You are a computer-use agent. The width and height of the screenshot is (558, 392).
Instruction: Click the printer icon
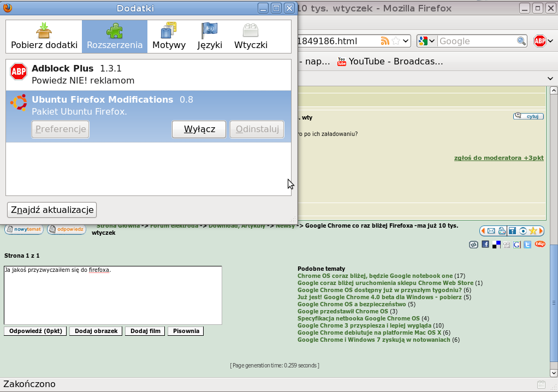(502, 231)
